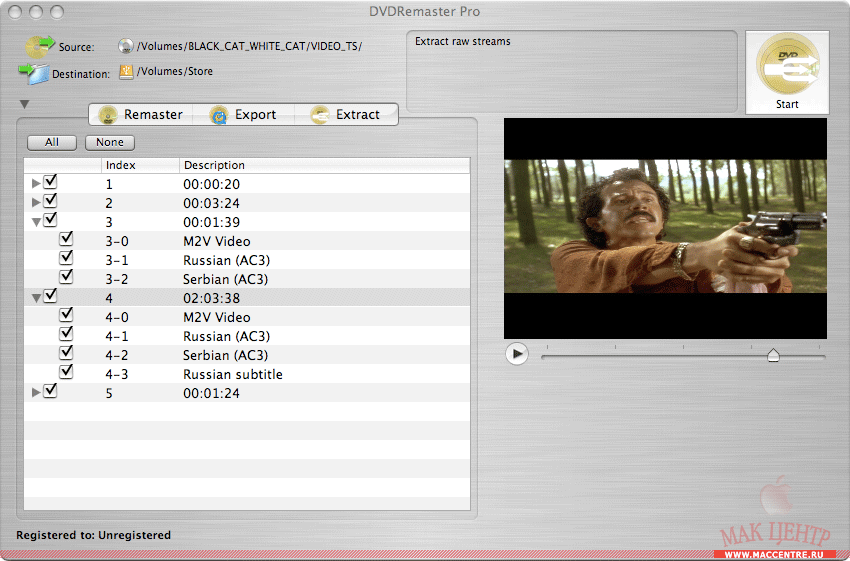Click the preview position slider knob
Image resolution: width=850 pixels, height=561 pixels.
pyautogui.click(x=773, y=355)
